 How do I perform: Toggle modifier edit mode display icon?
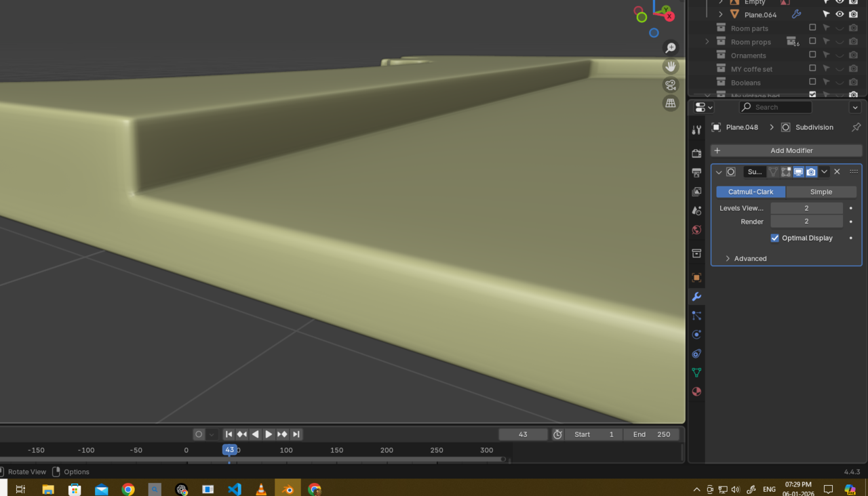point(786,172)
